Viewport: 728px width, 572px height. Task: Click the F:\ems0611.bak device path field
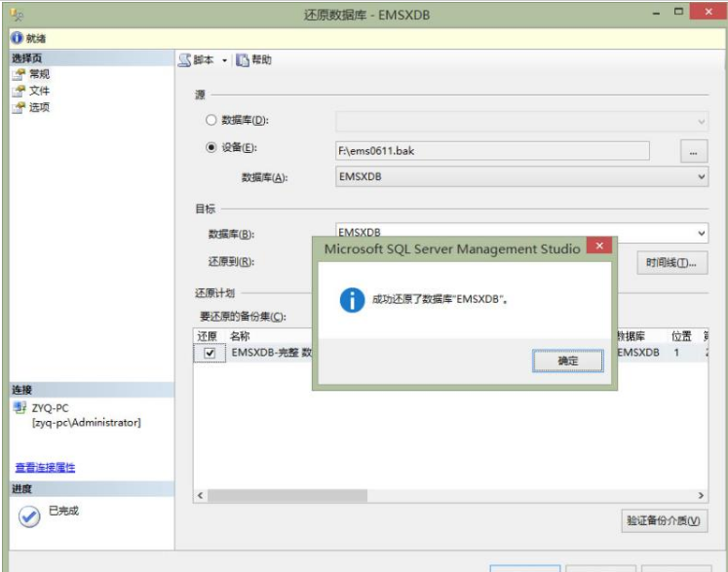tap(492, 151)
